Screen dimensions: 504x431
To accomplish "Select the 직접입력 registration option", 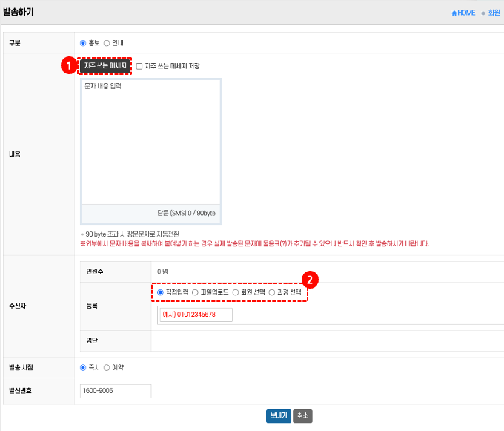I will pos(160,292).
